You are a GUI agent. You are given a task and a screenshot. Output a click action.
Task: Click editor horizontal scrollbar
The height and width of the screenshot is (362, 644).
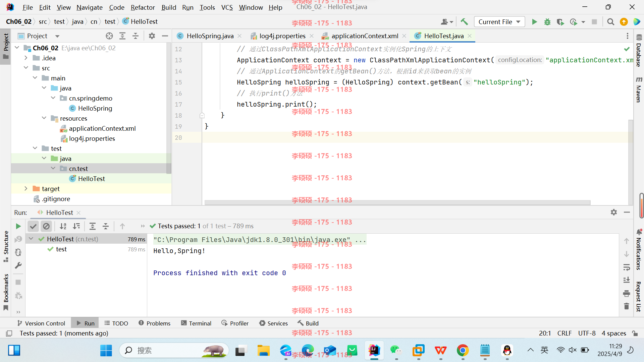(397, 202)
